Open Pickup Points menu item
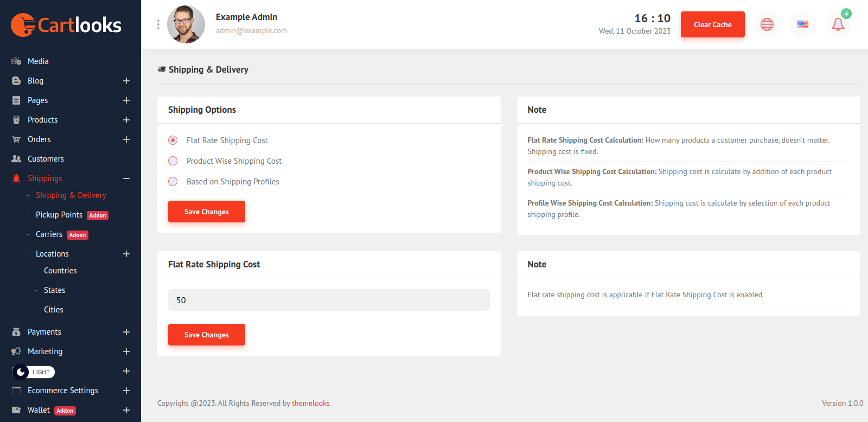 [59, 215]
